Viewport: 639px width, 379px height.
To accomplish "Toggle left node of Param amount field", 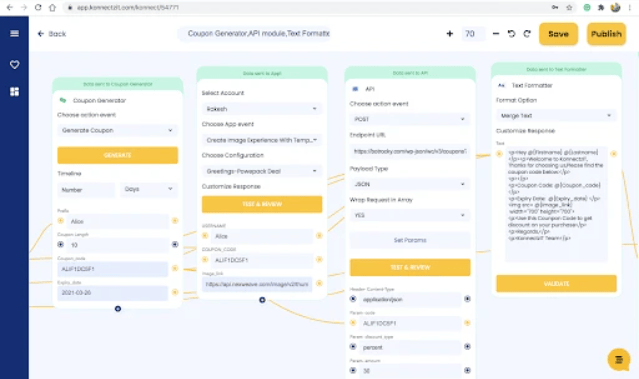I will pyautogui.click(x=353, y=370).
